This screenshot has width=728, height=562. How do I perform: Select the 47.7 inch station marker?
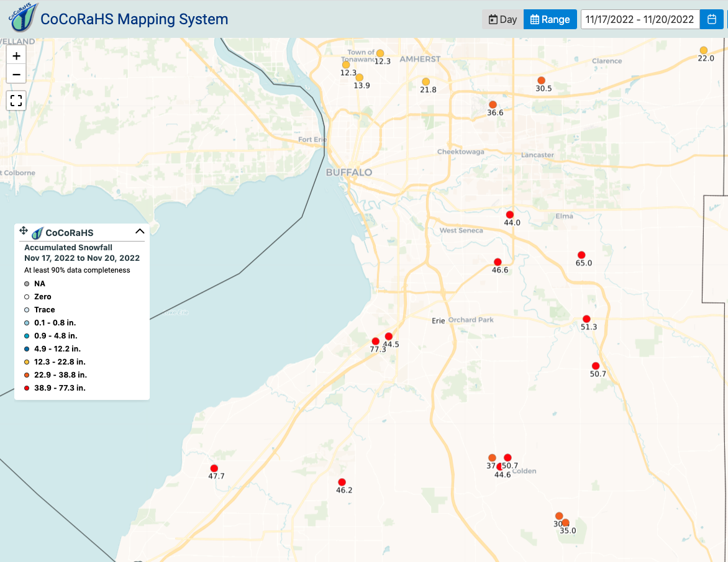tap(214, 468)
